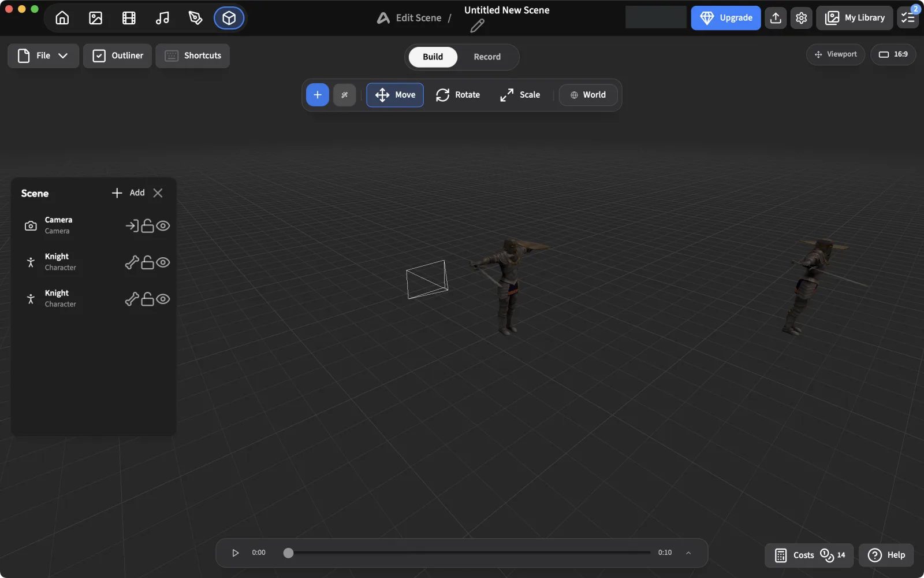
Task: Click the magic wand tool beside the plus button
Action: pos(345,95)
